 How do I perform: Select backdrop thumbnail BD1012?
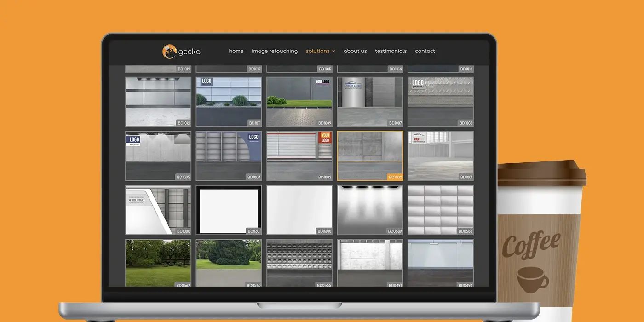click(158, 102)
